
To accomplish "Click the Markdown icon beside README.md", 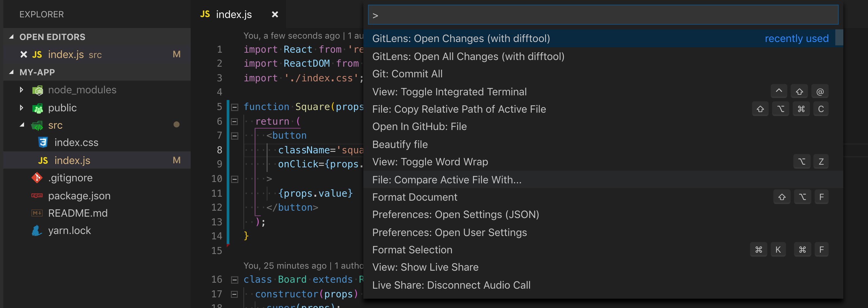I will (37, 213).
